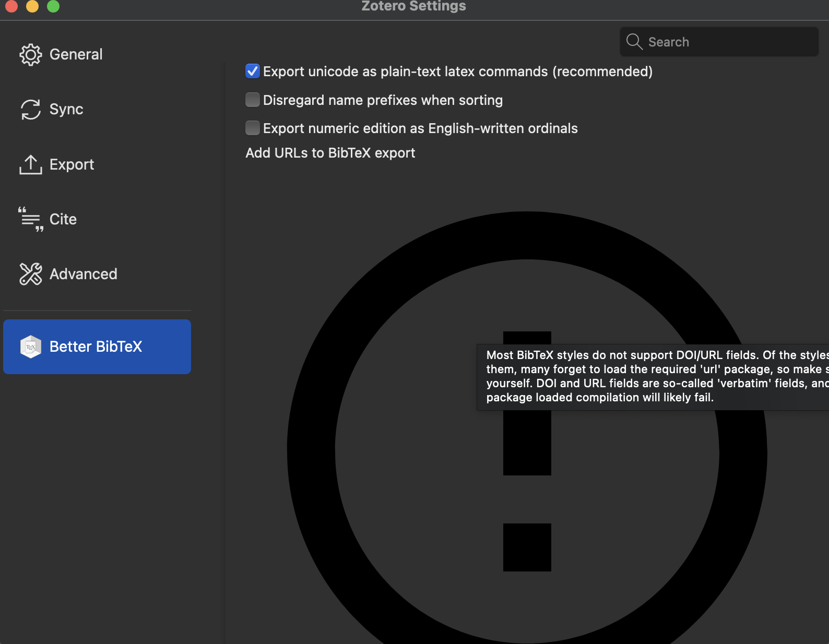This screenshot has height=644, width=829.
Task: Focus the settings Search field
Action: (x=719, y=42)
